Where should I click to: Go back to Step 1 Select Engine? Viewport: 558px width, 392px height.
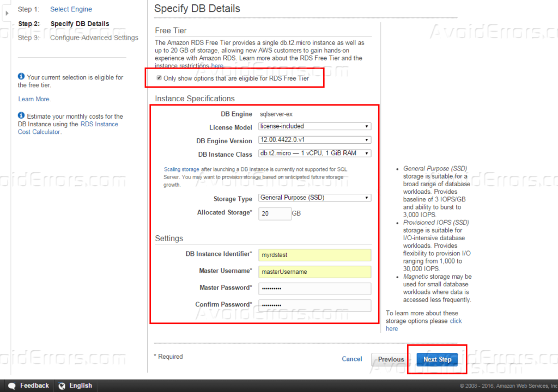click(71, 9)
